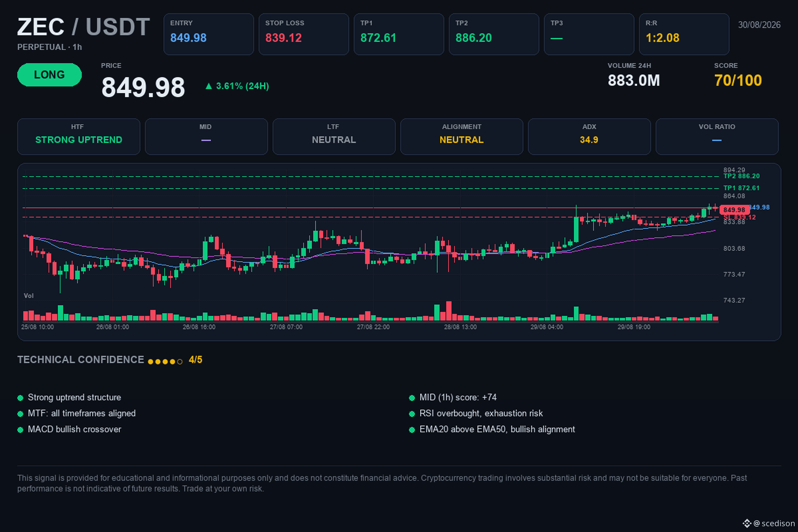Select the red 849.98 price tag on chart

(x=734, y=210)
